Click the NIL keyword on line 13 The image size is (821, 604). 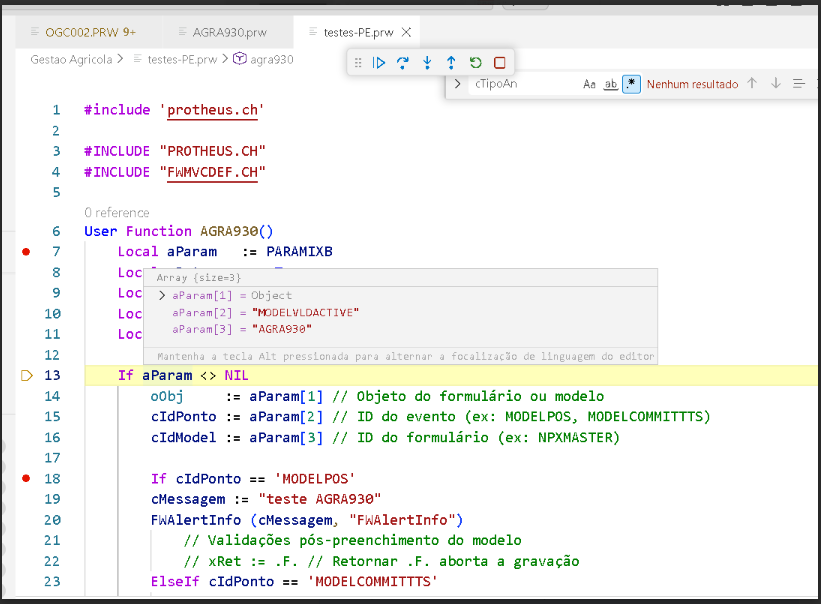[x=237, y=375]
